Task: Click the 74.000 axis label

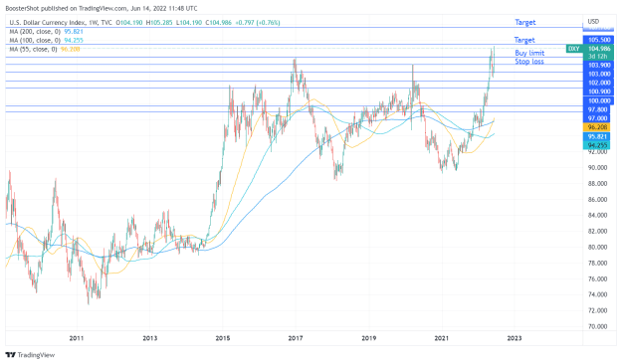Action: pos(597,294)
